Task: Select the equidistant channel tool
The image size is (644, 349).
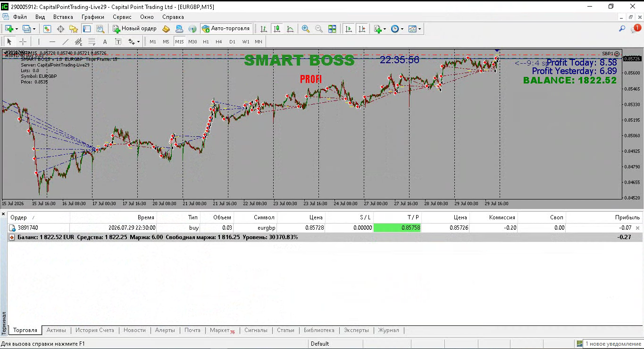Action: pyautogui.click(x=79, y=42)
